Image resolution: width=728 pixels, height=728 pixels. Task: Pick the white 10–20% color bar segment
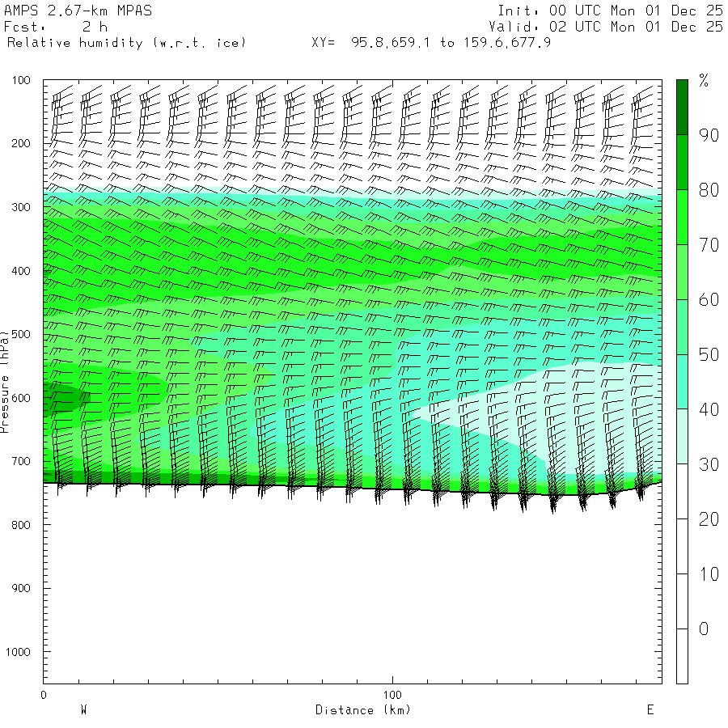coord(682,547)
